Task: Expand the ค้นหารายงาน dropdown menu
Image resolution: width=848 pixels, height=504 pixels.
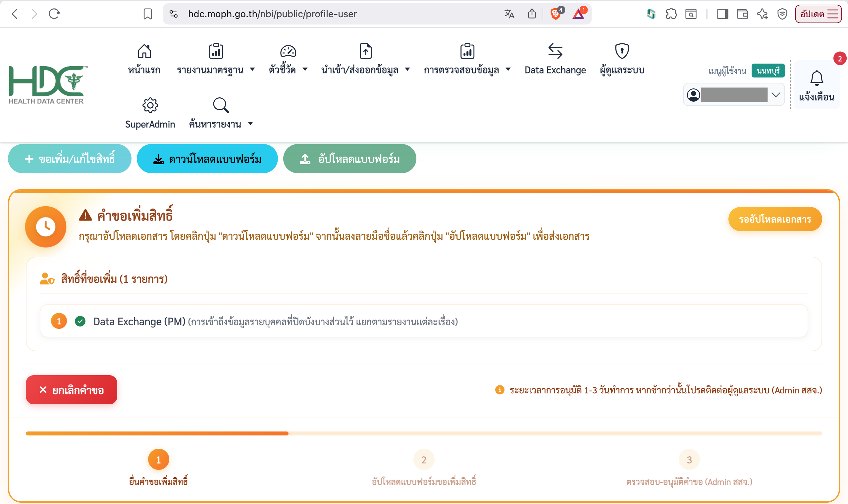Action: (221, 114)
